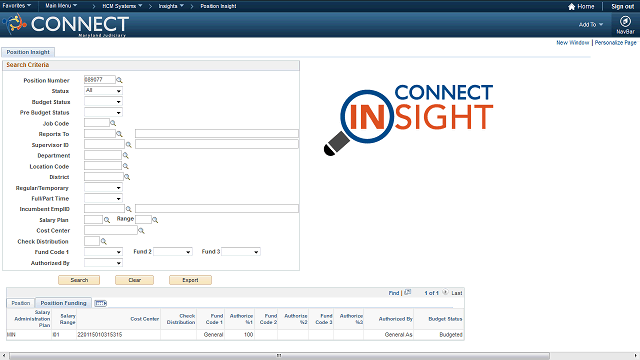The height and width of the screenshot is (360, 640).
Task: Open the Personalize Page link
Action: coord(615,42)
